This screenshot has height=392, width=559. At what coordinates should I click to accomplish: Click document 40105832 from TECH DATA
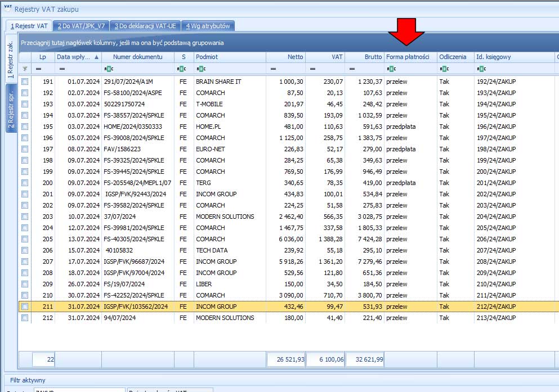tap(119, 250)
